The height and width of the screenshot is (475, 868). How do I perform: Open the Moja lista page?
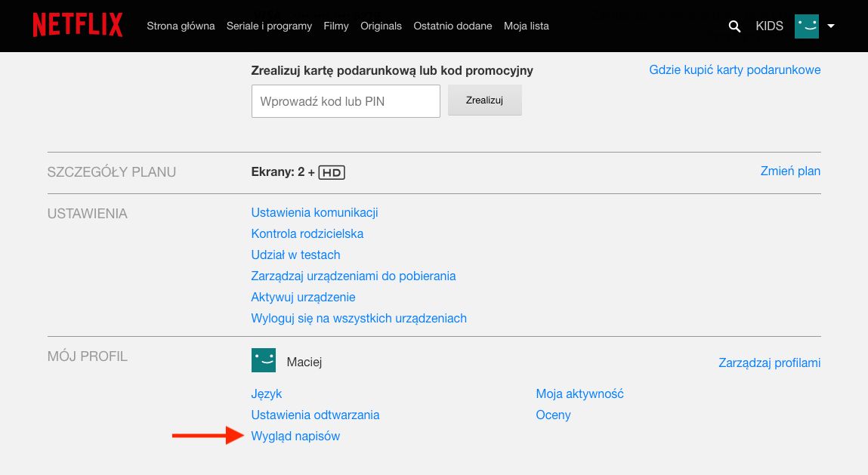pyautogui.click(x=526, y=26)
